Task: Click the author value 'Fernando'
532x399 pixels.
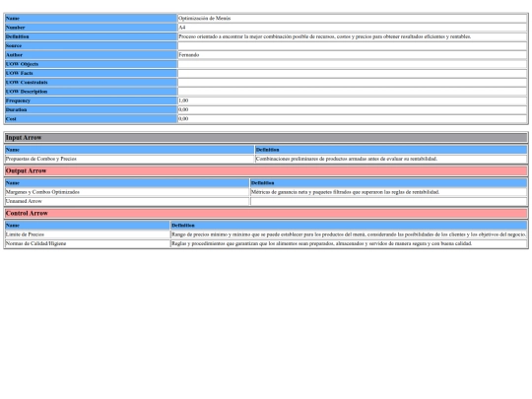Action: coord(188,55)
